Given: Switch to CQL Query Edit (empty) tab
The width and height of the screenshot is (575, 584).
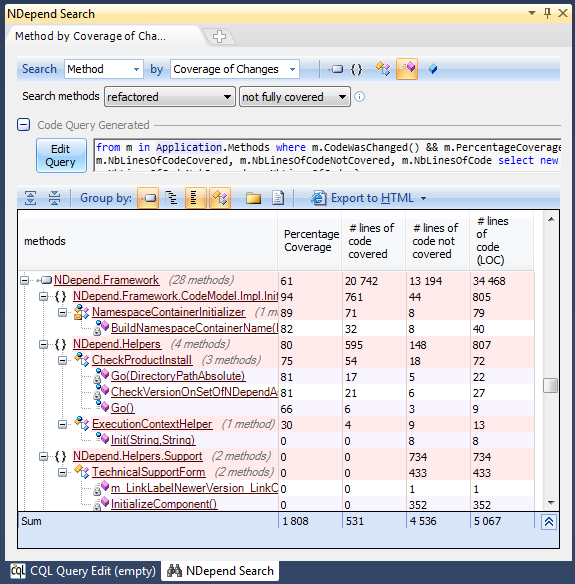Looking at the screenshot, I should [83, 571].
